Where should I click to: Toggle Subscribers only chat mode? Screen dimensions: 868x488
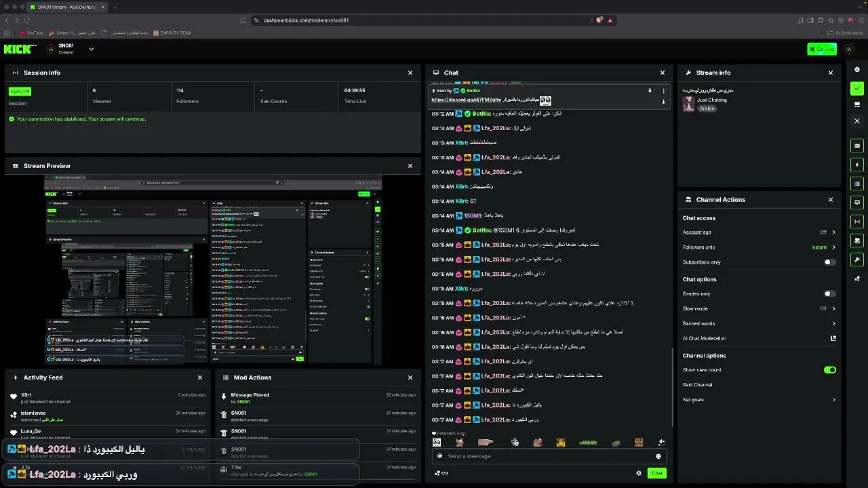click(830, 262)
